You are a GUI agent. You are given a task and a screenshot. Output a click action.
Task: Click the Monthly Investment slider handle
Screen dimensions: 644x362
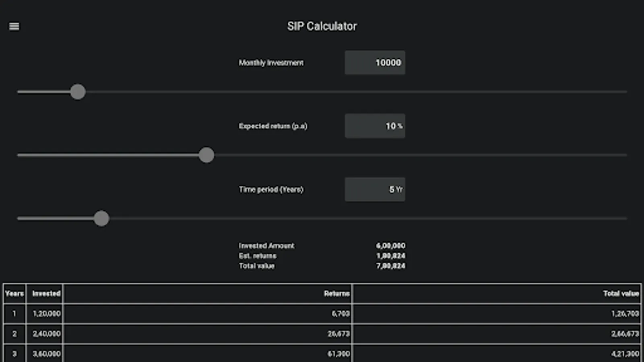pos(78,92)
